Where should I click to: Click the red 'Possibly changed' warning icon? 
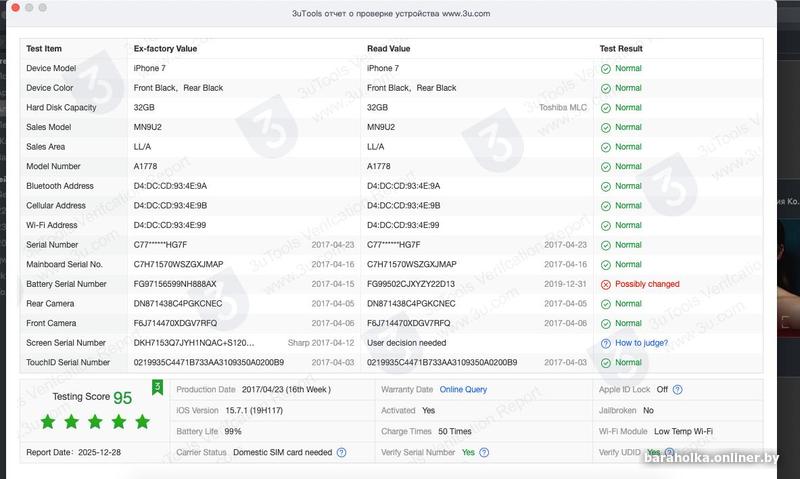pos(605,284)
